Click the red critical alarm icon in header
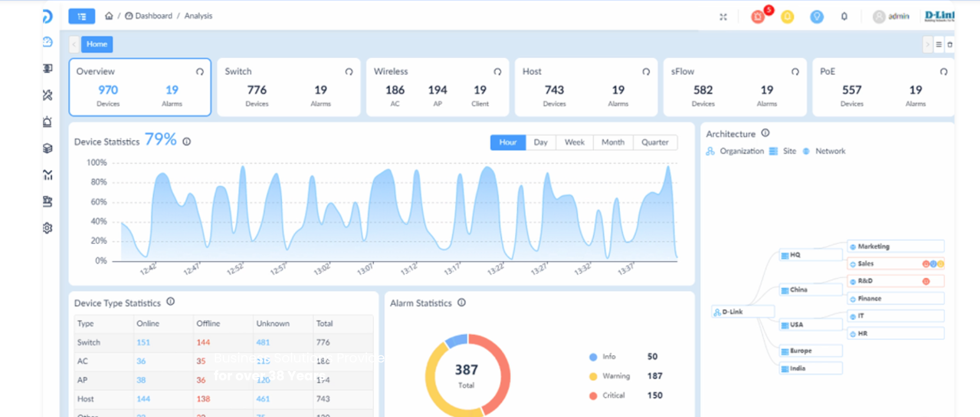Viewport: 980px width, 417px height. coord(758,17)
